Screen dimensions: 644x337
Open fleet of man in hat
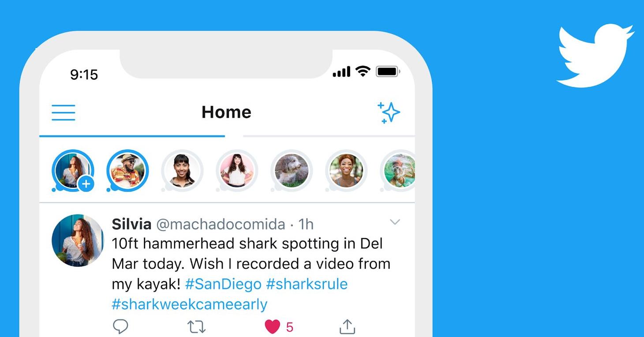point(127,171)
